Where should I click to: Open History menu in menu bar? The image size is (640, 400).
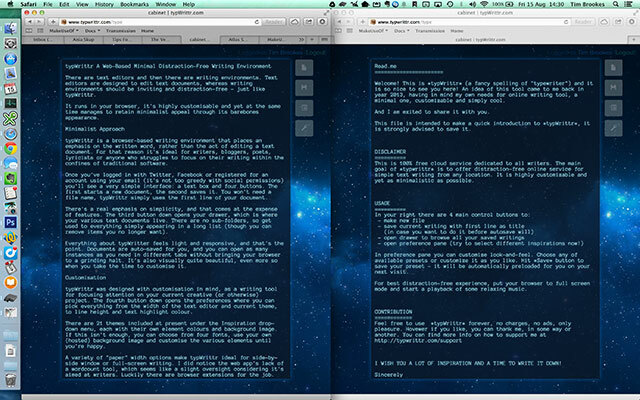click(x=104, y=4)
